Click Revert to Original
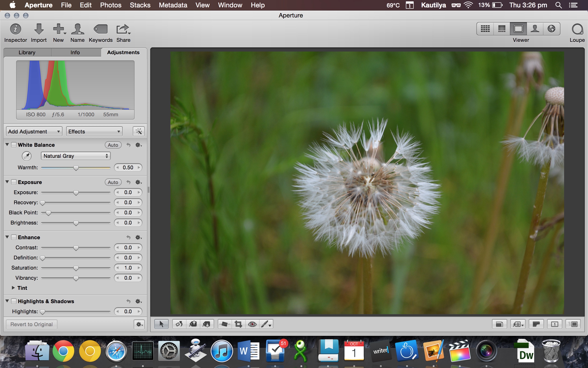Screen dimensions: 588x368 click(x=32, y=325)
